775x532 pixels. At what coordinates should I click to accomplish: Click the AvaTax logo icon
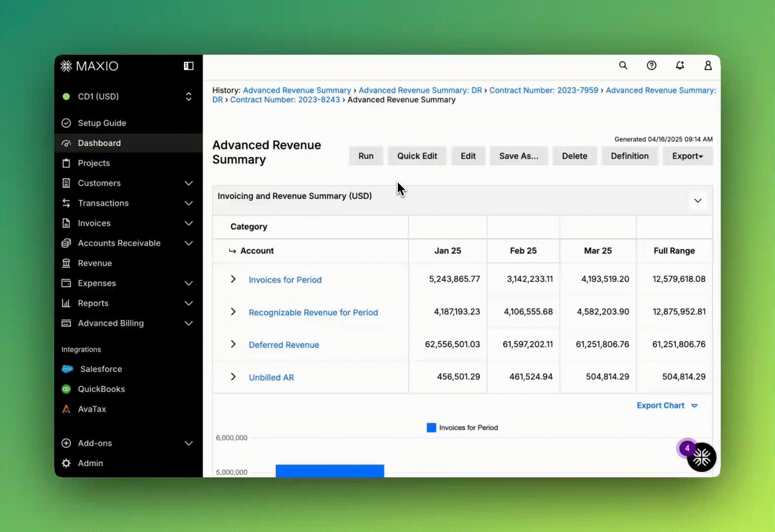pos(66,409)
